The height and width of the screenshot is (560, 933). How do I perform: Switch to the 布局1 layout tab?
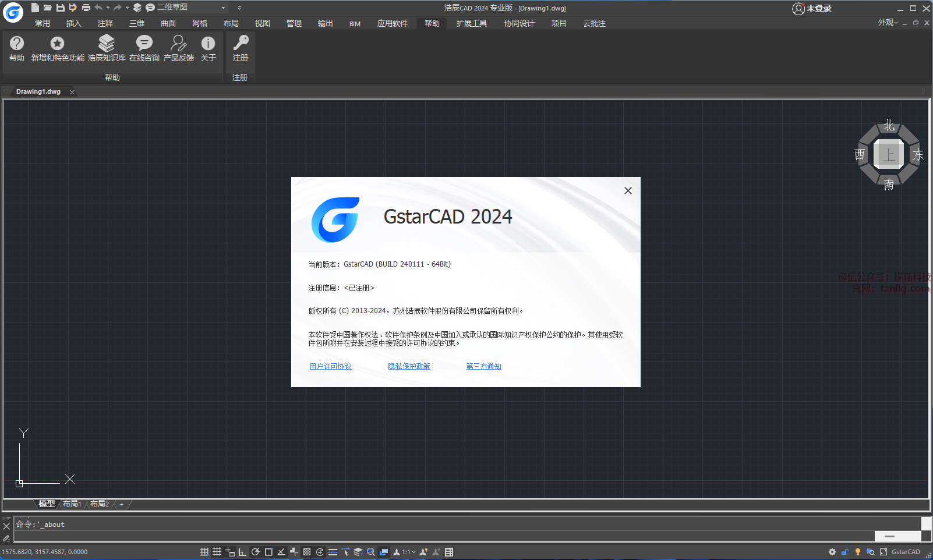pyautogui.click(x=72, y=504)
